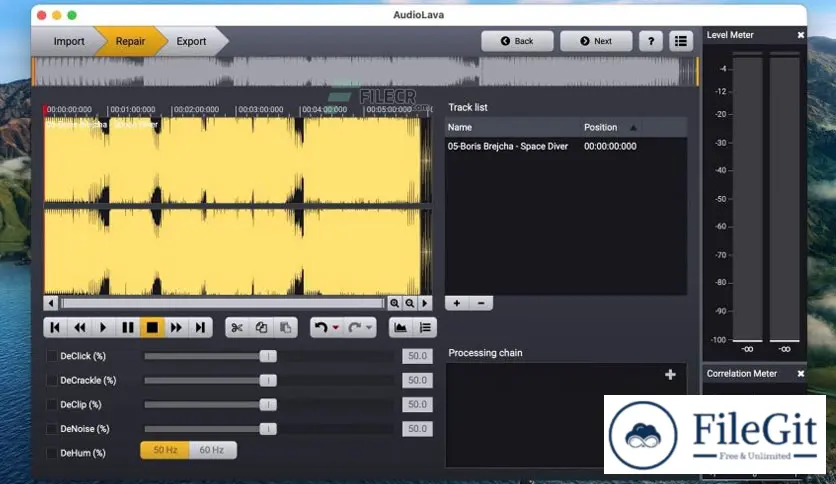This screenshot has height=484, width=836.
Task: Click the DeCrackle slider handle
Action: click(268, 380)
